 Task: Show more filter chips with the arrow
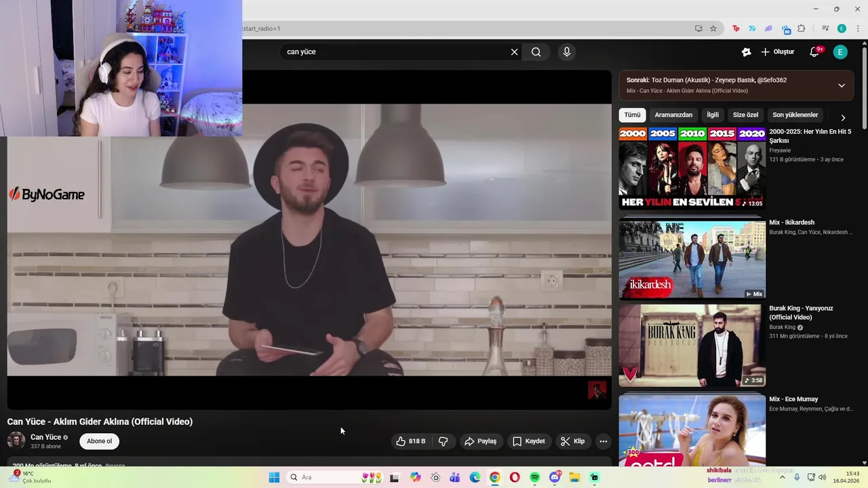843,117
